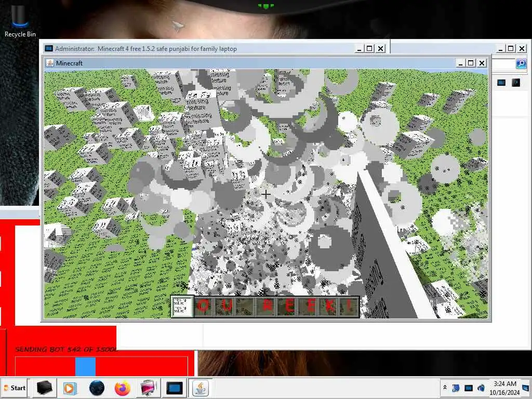Viewport: 532px width, 399px height.
Task: Close the background window at top right
Action: pyautogui.click(x=522, y=49)
